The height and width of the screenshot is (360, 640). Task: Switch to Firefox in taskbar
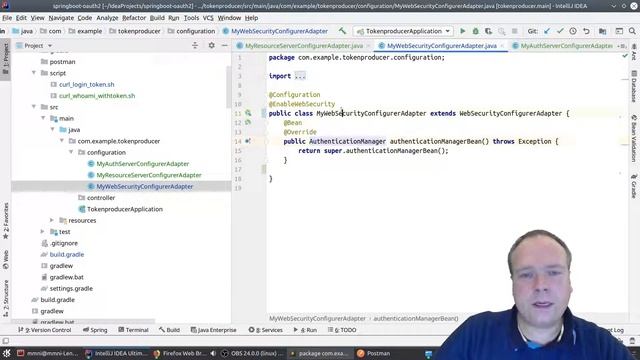180,353
